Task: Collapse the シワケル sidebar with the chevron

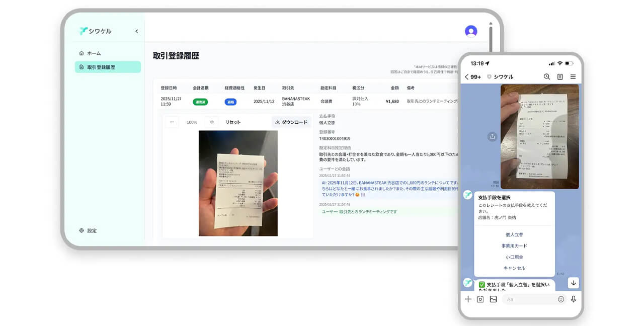Action: point(136,30)
